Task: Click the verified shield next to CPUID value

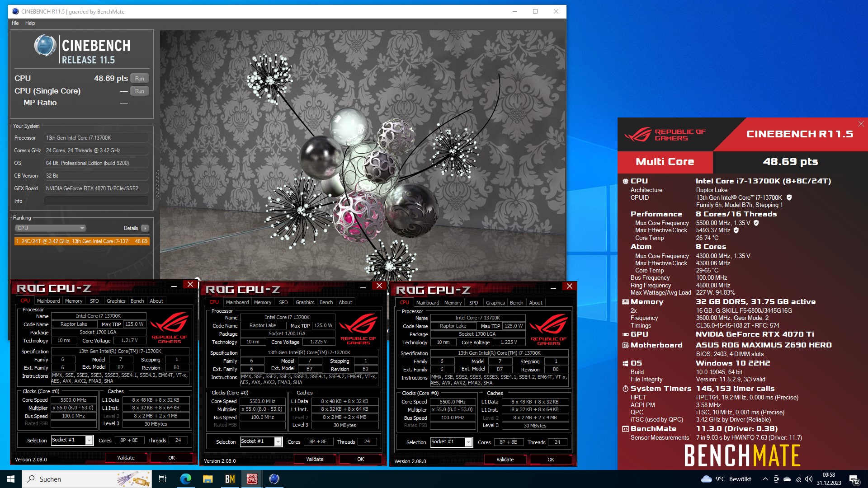Action: coord(789,197)
